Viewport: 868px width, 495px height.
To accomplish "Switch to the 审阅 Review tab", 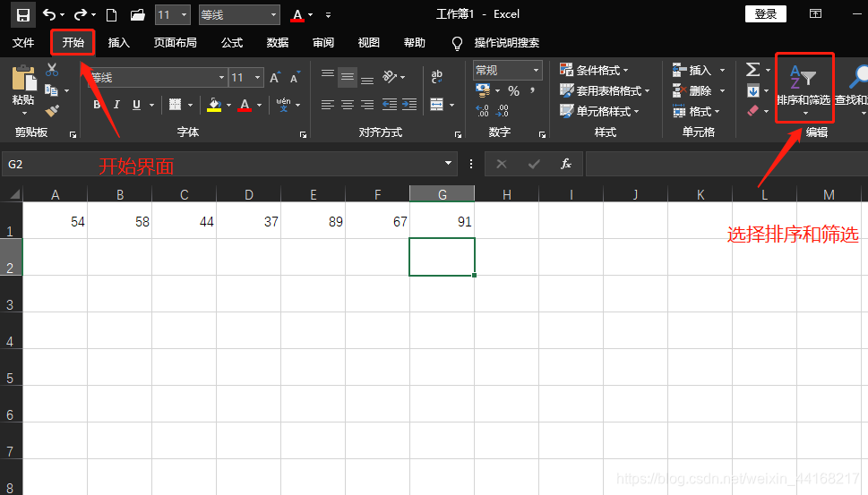I will pyautogui.click(x=322, y=43).
